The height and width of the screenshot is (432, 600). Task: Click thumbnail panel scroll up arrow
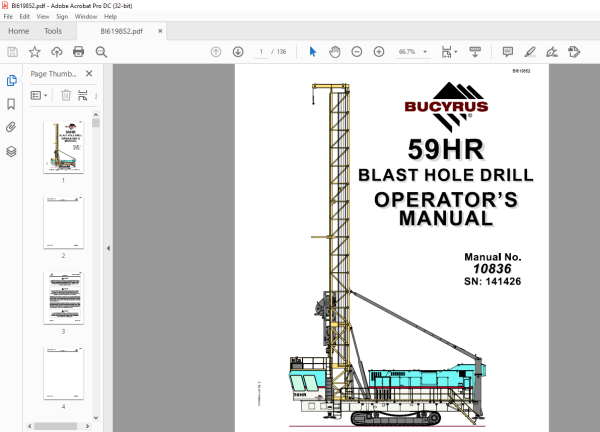tap(96, 115)
